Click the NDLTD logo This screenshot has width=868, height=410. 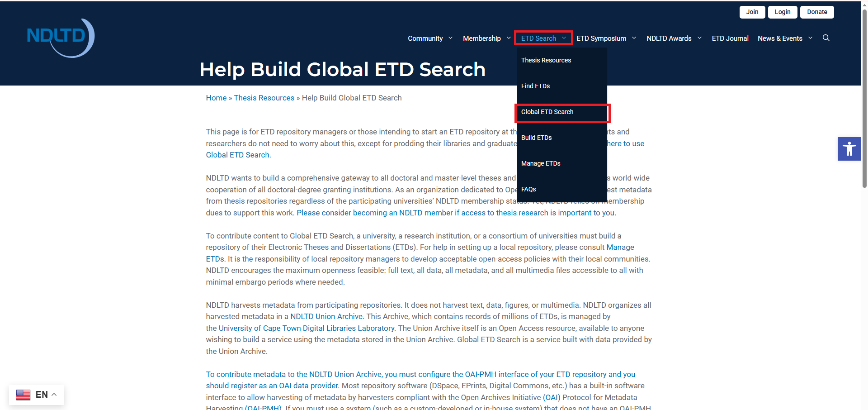[61, 38]
